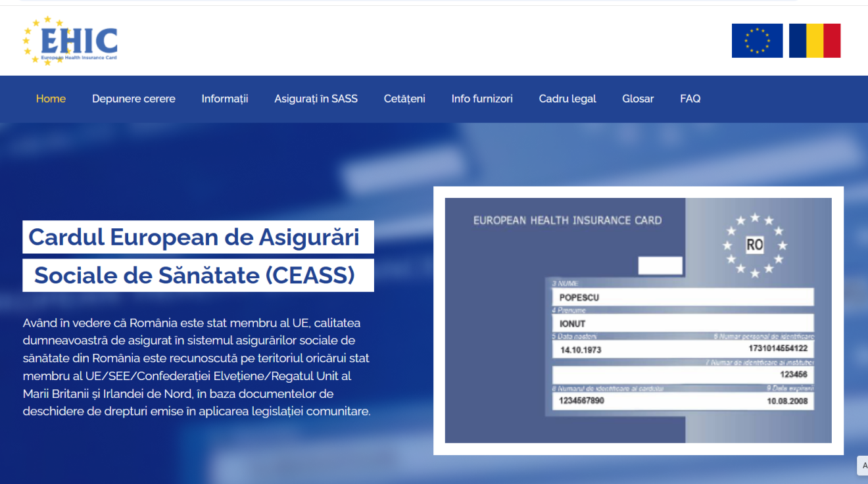
Task: Click the paragraph starting "Având în vedere"
Action: 197,367
